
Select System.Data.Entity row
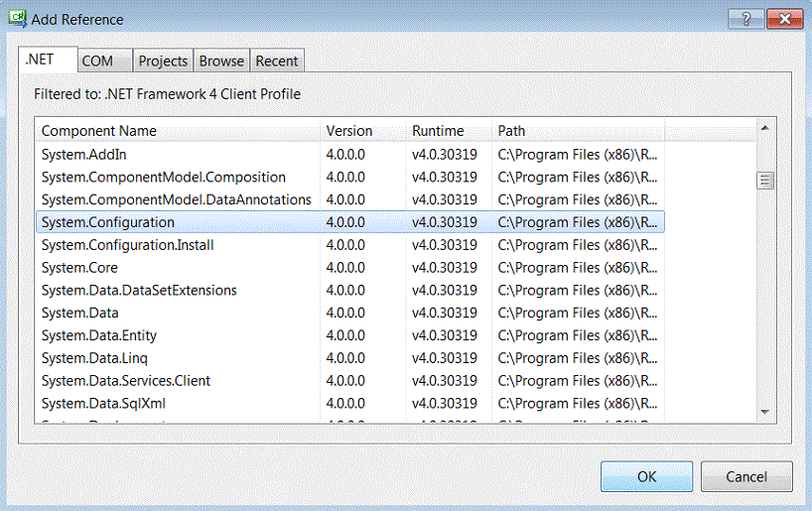click(x=350, y=335)
